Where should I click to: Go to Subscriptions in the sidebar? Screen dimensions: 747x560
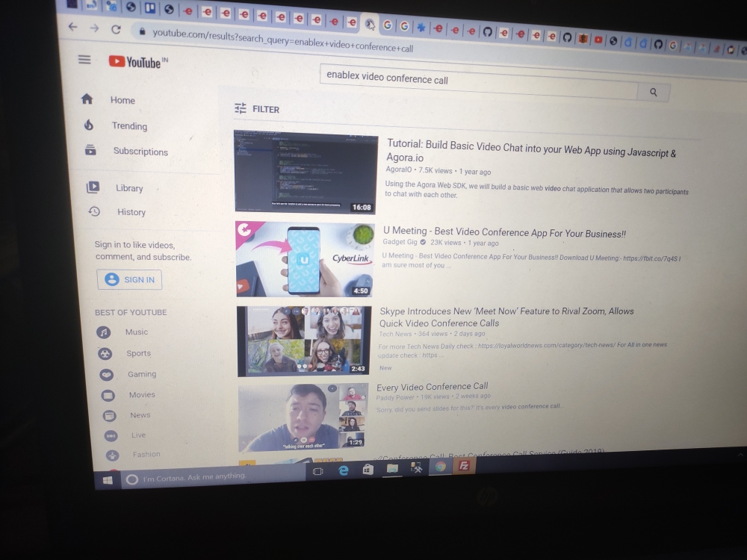pos(140,152)
